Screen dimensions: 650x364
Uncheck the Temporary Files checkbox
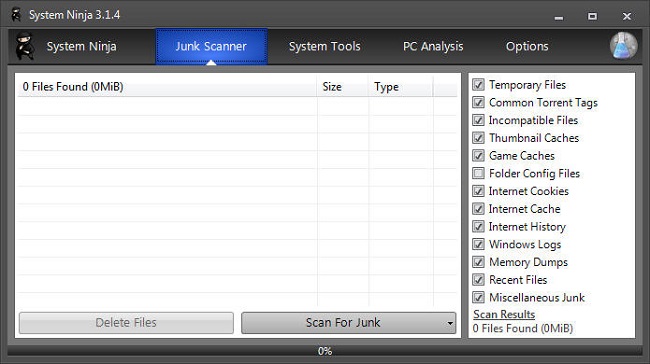coord(478,85)
